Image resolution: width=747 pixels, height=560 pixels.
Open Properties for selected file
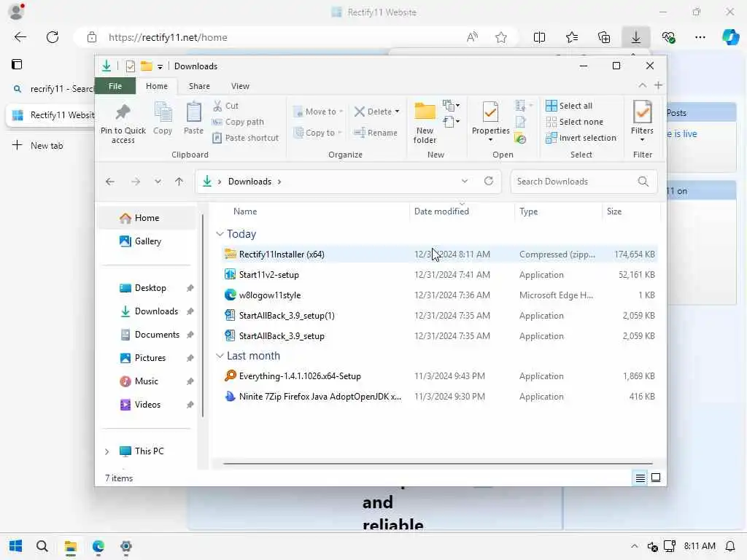coord(490,122)
